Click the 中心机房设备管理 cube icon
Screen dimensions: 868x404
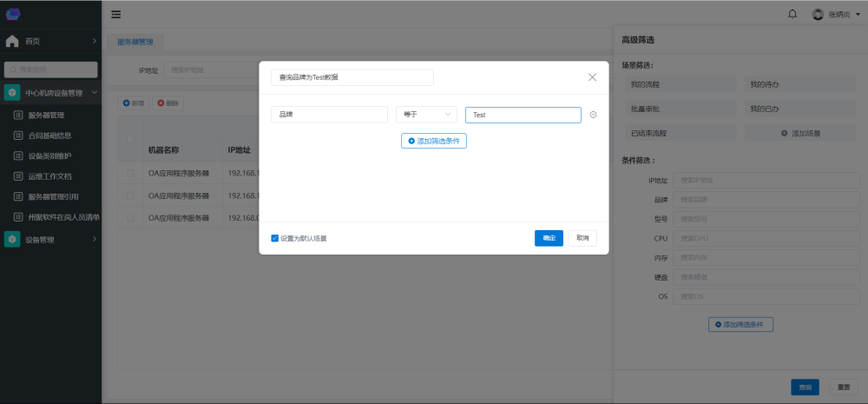12,92
